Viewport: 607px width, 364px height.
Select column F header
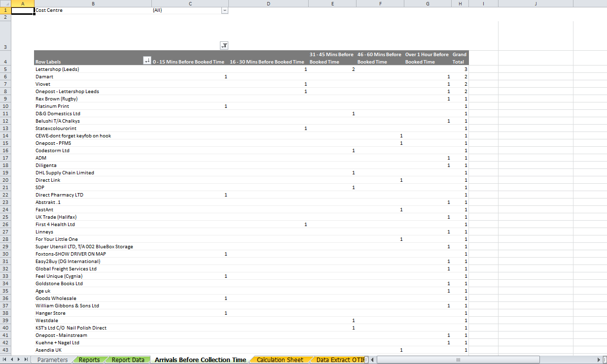click(380, 3)
